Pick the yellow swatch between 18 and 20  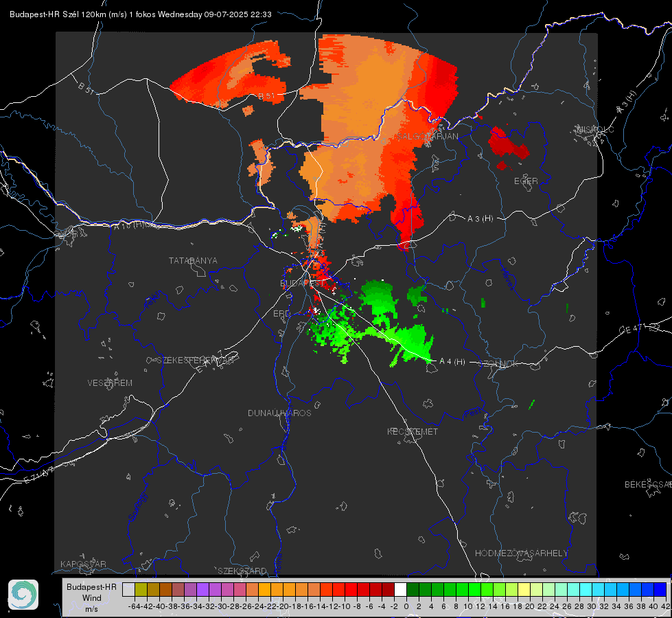tap(524, 589)
